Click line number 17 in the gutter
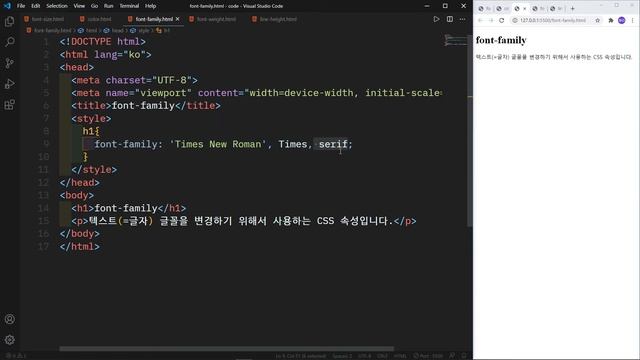This screenshot has height=360, width=640. (x=43, y=247)
